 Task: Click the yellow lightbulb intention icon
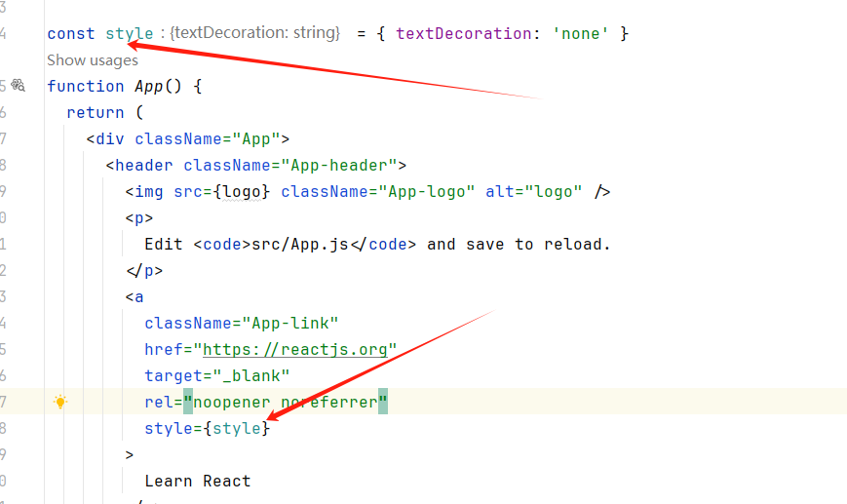pyautogui.click(x=60, y=402)
